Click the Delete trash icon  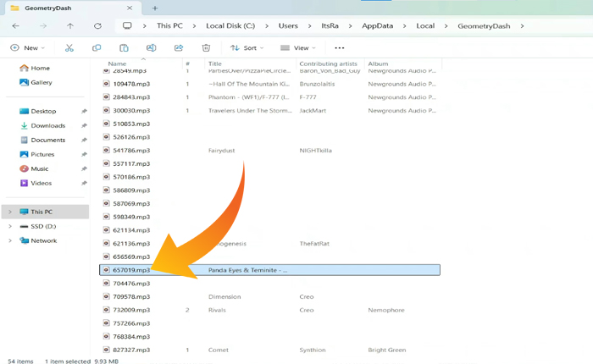click(206, 48)
